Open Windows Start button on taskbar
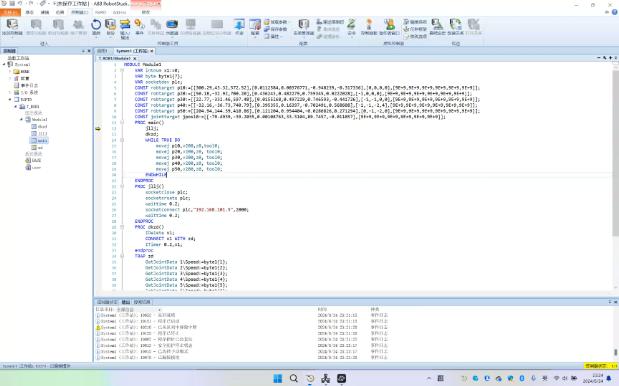Viewport: 619px width, 386px height. pos(278,379)
